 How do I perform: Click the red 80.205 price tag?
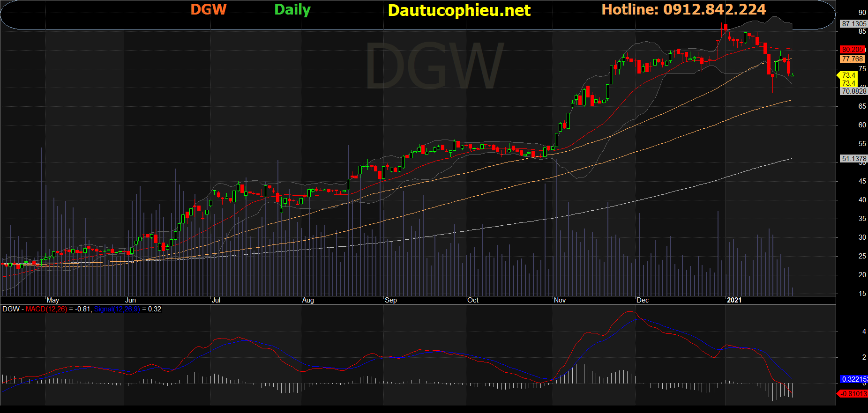click(852, 50)
